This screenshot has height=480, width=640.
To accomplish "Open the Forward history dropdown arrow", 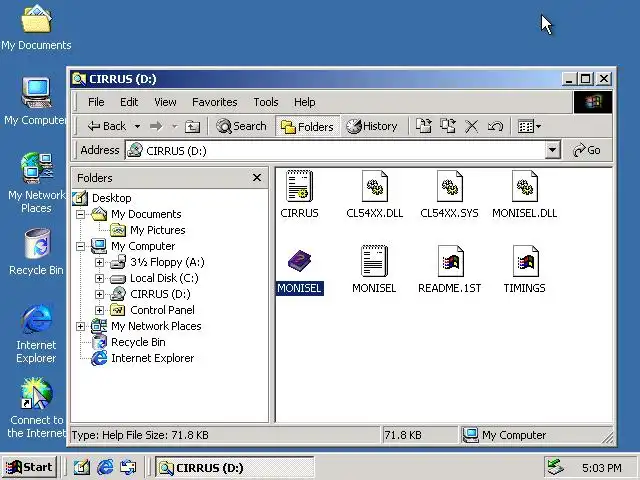I will tap(175, 127).
